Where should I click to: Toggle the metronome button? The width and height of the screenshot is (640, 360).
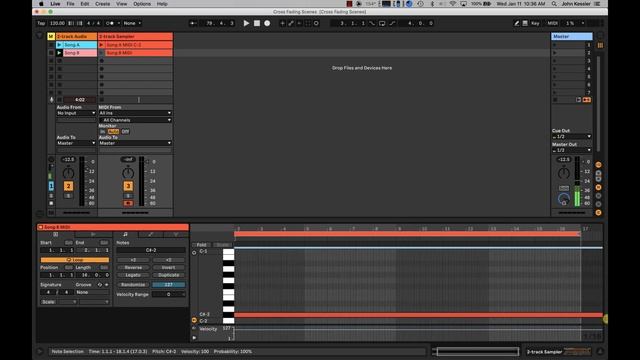[110, 23]
